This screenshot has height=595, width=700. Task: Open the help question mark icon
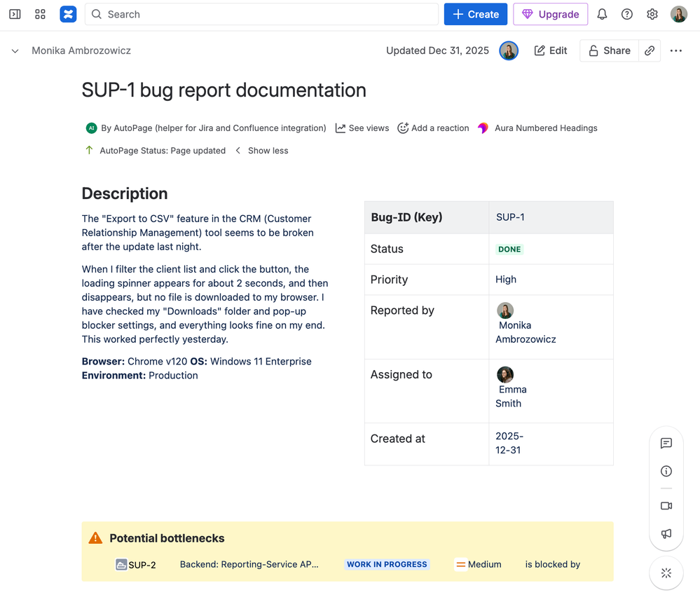[x=626, y=14]
